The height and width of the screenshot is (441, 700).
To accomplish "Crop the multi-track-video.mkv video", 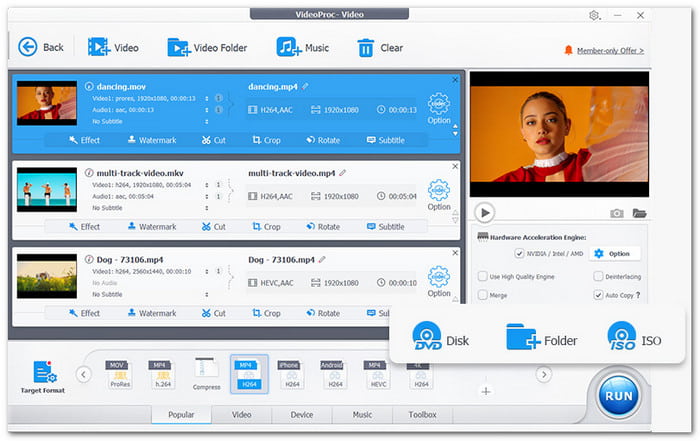I will point(267,227).
